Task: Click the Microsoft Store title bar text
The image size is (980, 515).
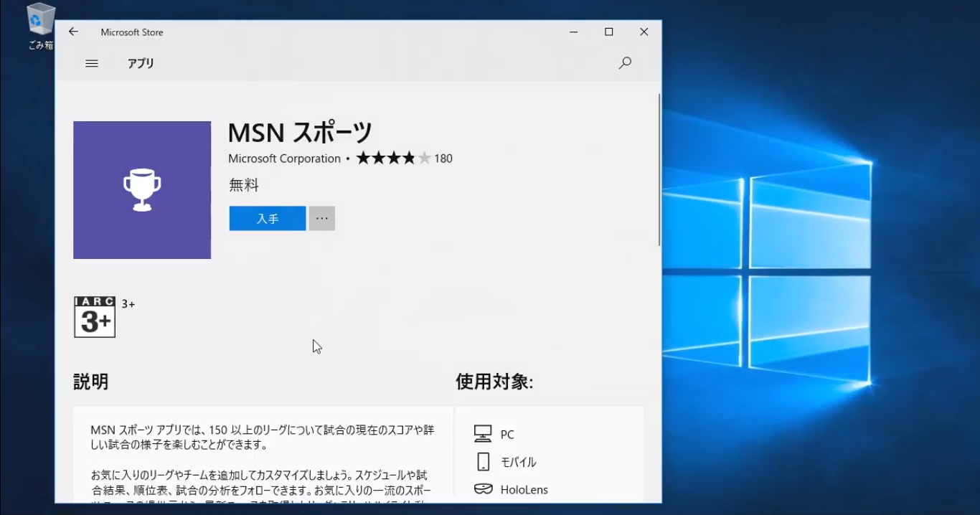Action: point(132,32)
